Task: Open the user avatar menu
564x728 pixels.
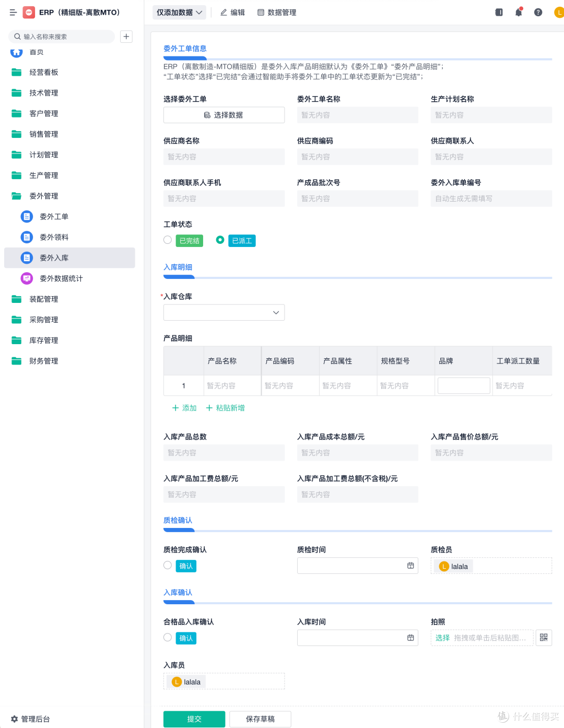Action: pyautogui.click(x=559, y=13)
